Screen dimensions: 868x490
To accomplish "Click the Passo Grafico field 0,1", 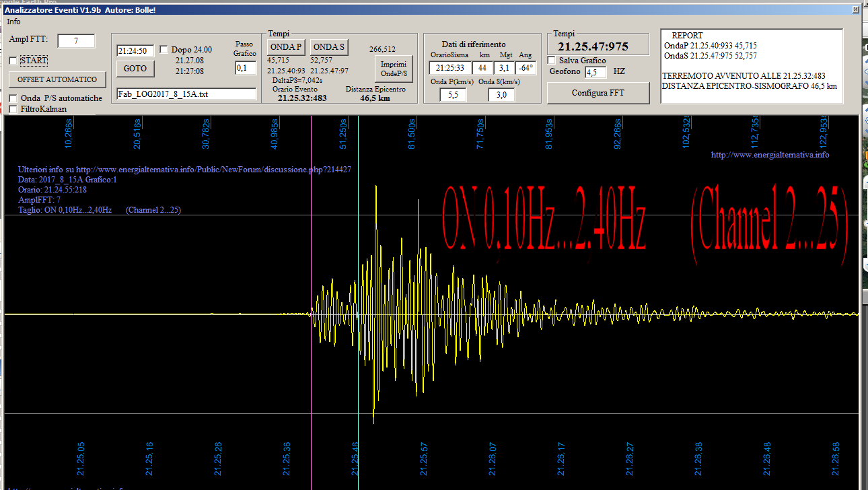I will tap(246, 68).
